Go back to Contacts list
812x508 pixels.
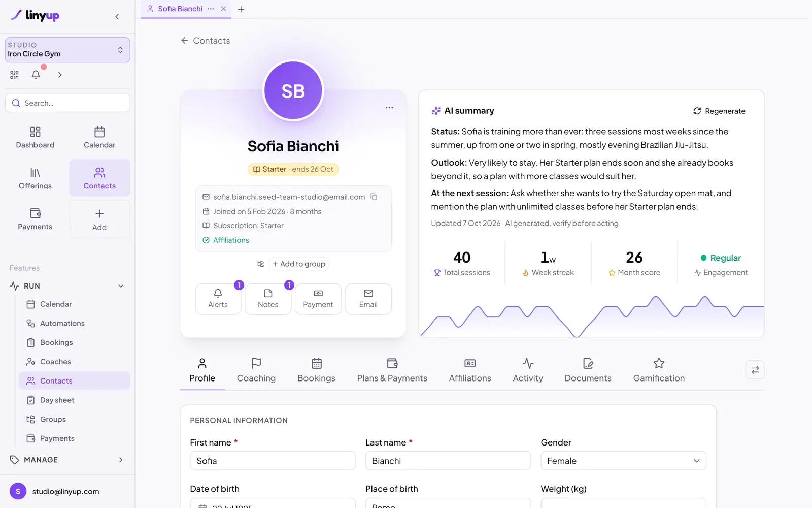[x=206, y=41]
